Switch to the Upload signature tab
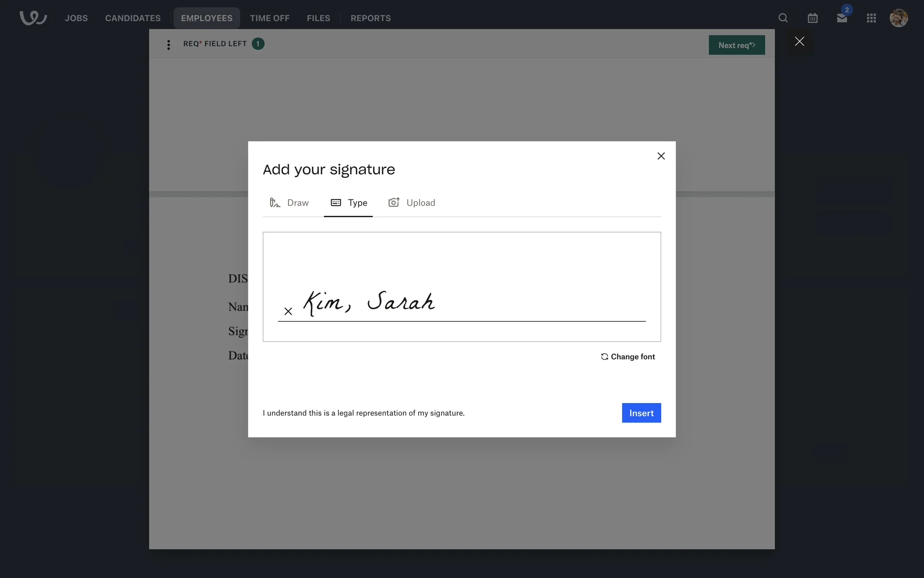Screen dimensions: 924x578 pyautogui.click(x=412, y=203)
